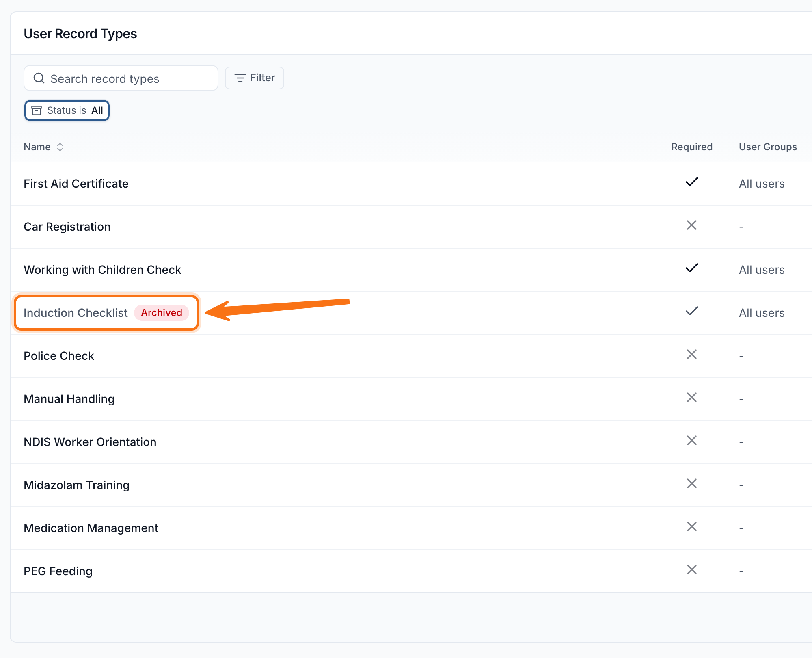Click the required checkmark for Working with Children Check
812x658 pixels.
tap(692, 268)
